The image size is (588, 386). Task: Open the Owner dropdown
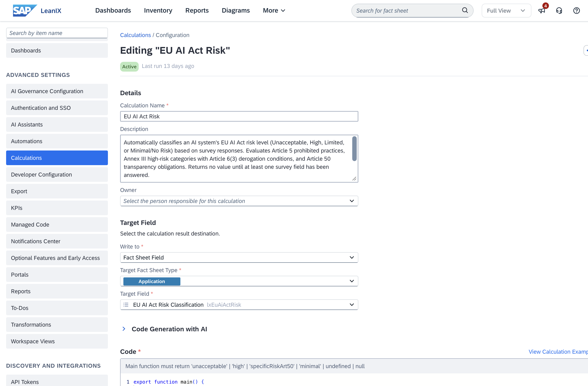pyautogui.click(x=239, y=201)
